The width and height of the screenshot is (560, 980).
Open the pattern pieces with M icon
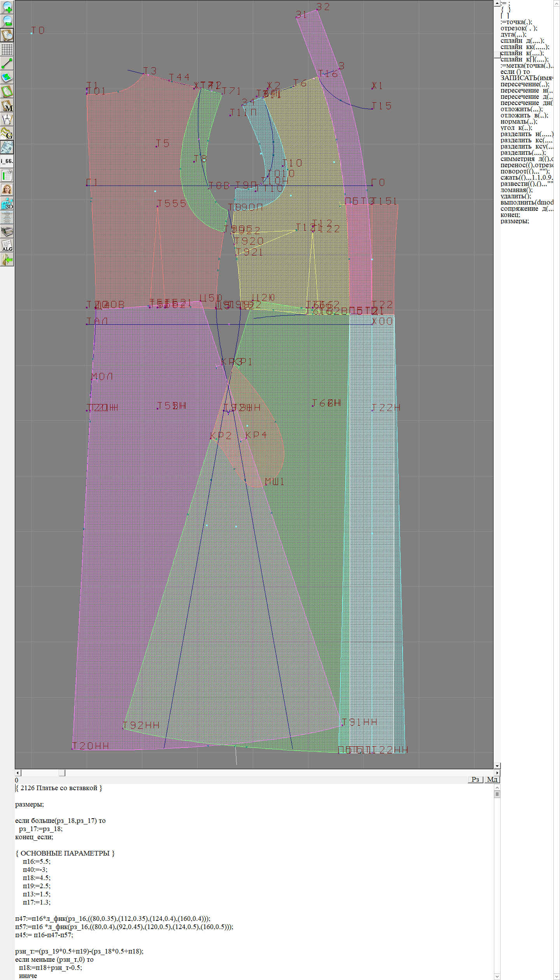click(x=7, y=105)
